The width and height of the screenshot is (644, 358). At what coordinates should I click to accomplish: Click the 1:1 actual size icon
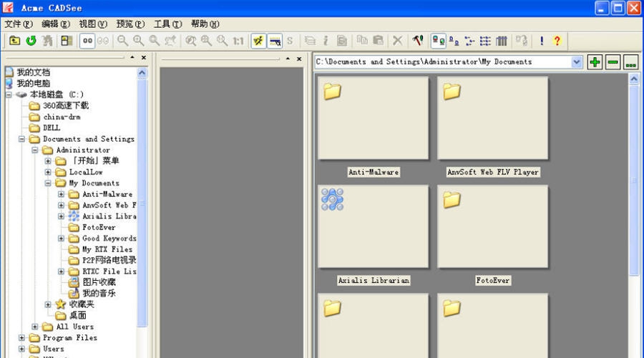click(x=238, y=41)
